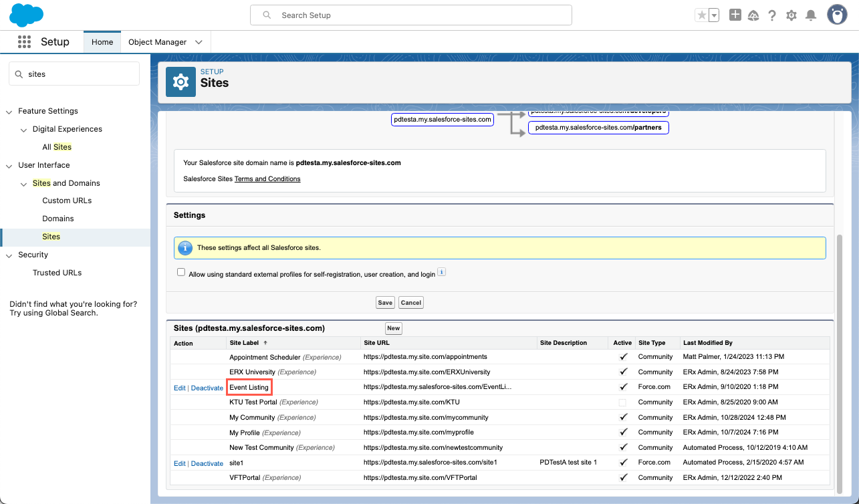Screen dimensions: 859x504
Task: Open the favorites list dropdown arrow
Action: click(714, 15)
